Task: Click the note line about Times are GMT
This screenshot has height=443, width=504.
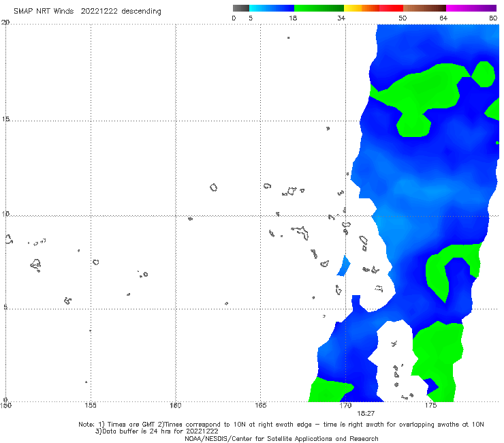Action: (281, 425)
